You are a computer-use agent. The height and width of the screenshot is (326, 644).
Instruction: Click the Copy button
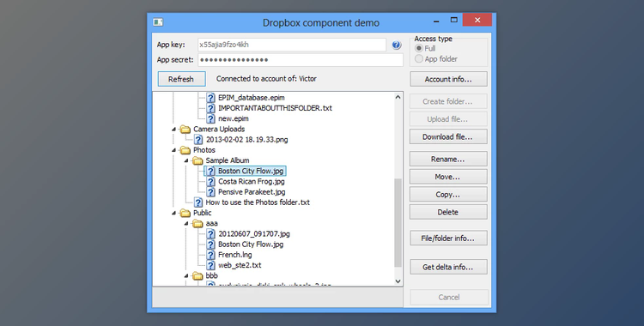[448, 194]
